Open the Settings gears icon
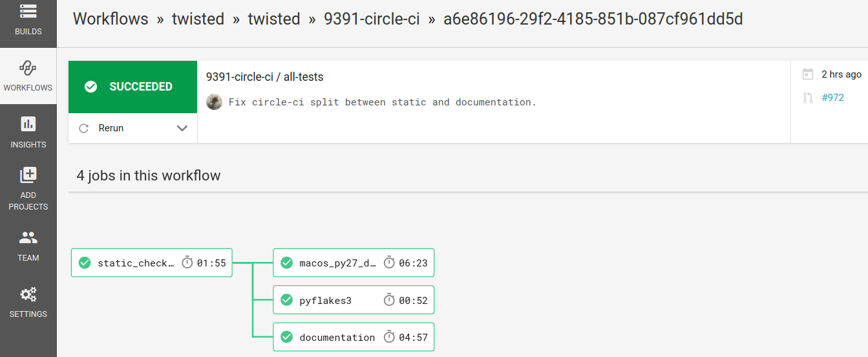This screenshot has height=357, width=868. [x=28, y=295]
